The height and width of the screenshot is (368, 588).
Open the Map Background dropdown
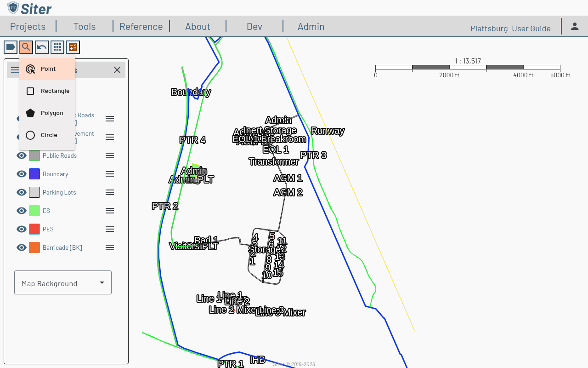63,282
